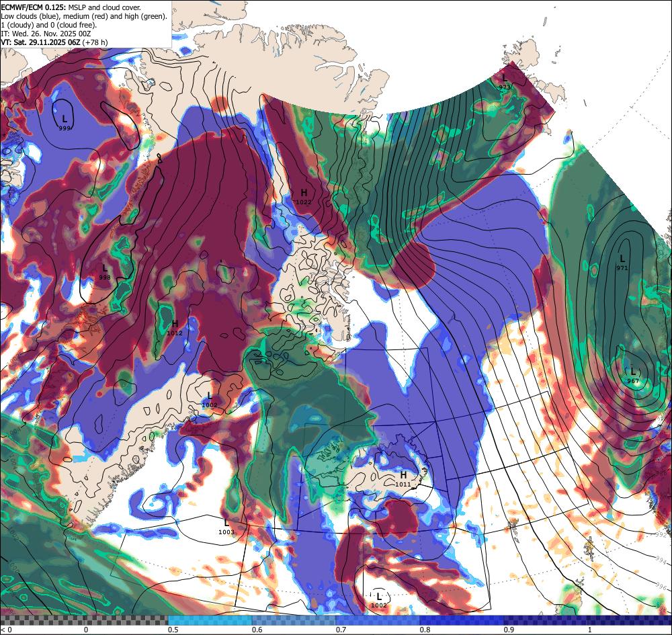Click the '0.7' color scale label
This screenshot has height=635, width=672.
click(x=341, y=630)
